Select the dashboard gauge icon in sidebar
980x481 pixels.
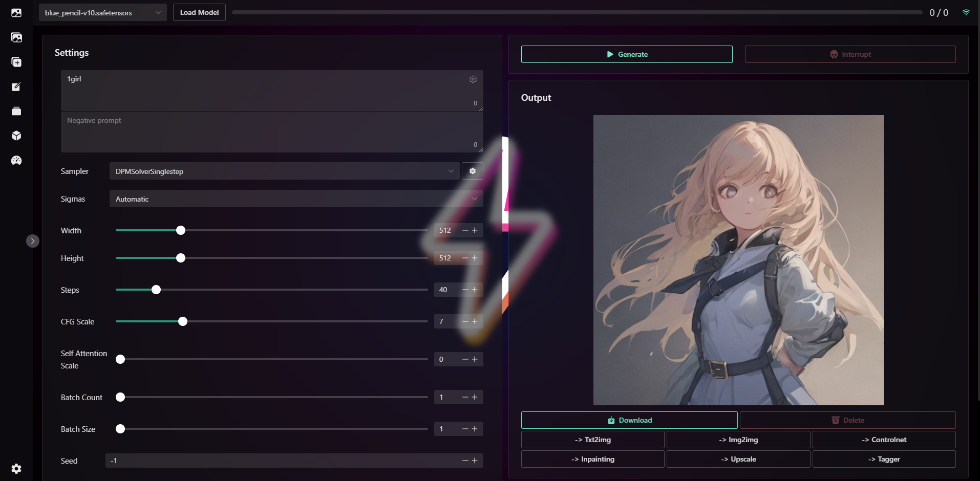[x=17, y=160]
